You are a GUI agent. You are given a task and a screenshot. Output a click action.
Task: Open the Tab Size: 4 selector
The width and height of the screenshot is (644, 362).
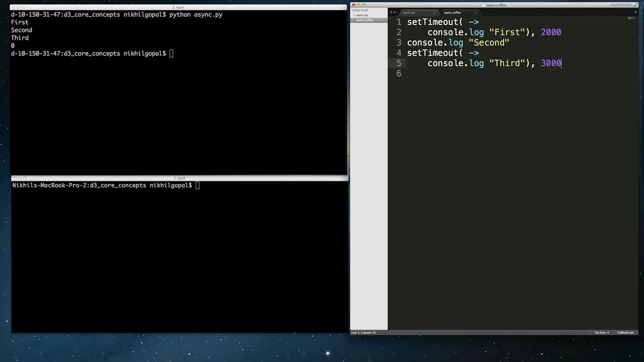pyautogui.click(x=601, y=333)
